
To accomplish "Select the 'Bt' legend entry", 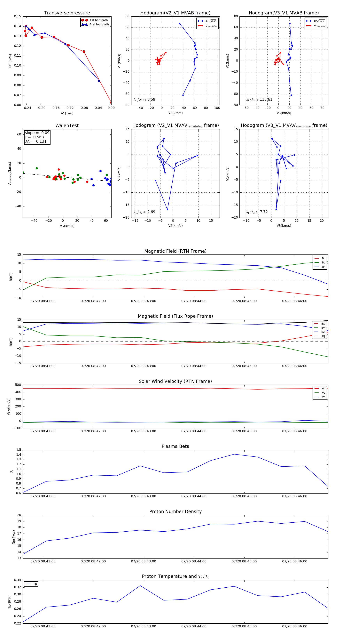I will [x=320, y=262].
